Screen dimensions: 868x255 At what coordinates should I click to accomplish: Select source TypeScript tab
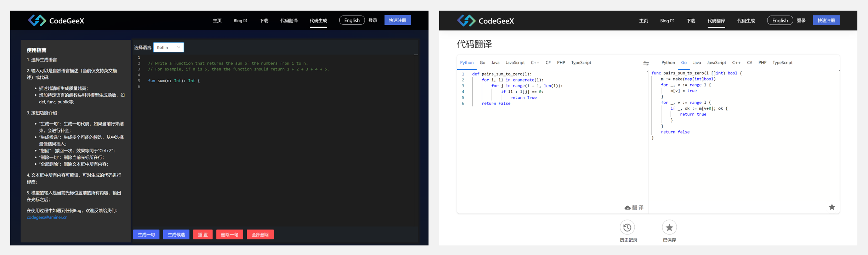pyautogui.click(x=581, y=63)
